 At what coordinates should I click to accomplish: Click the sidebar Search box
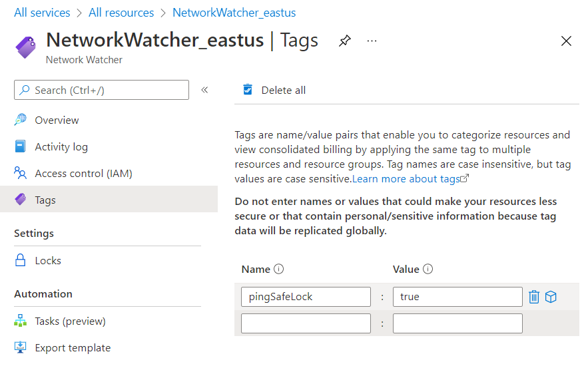click(x=101, y=90)
